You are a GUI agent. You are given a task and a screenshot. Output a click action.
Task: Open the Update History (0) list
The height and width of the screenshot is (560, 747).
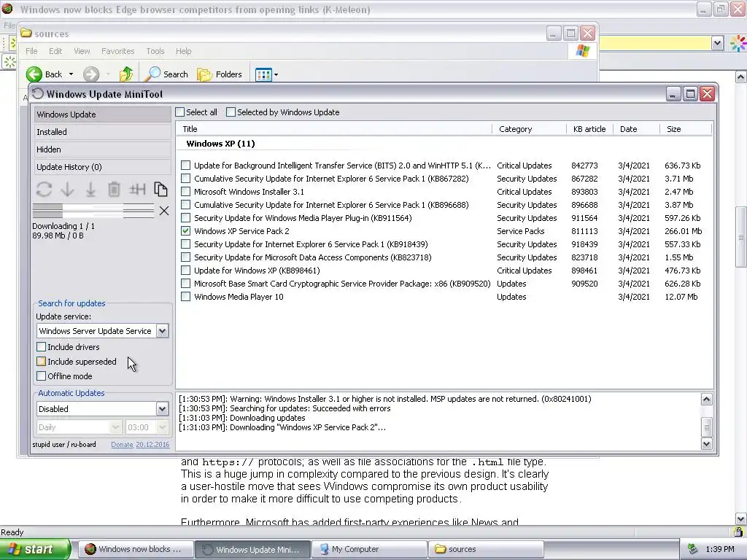tap(102, 167)
